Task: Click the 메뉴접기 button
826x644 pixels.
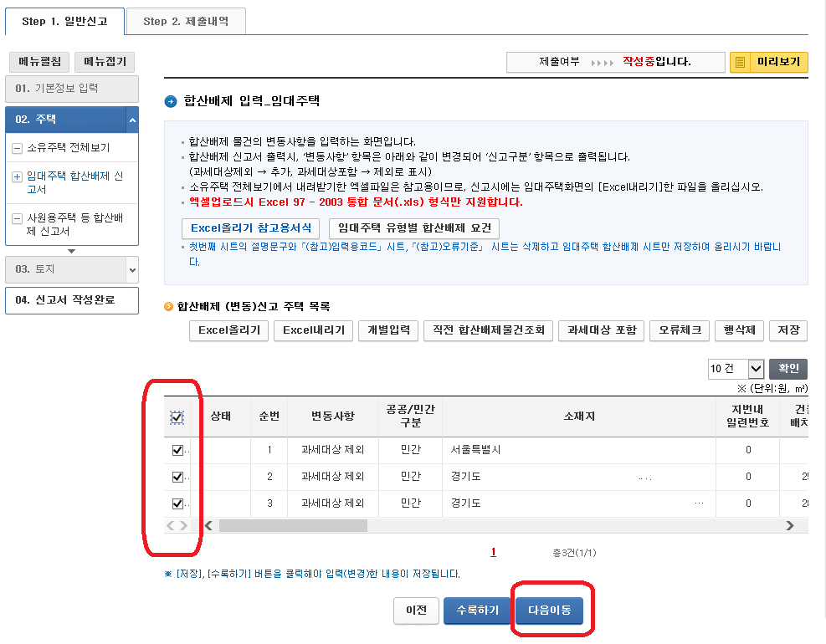Action: (103, 62)
